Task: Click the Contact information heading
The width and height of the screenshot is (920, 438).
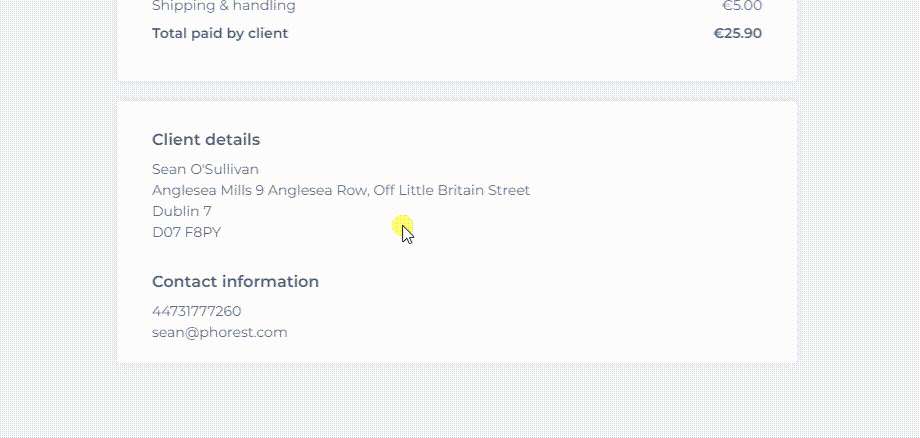Action: tap(235, 281)
